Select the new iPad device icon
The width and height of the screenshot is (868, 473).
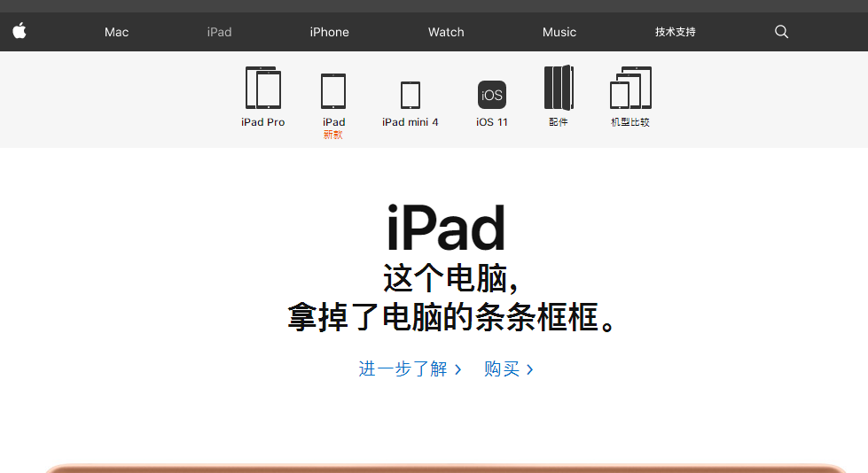[333, 90]
